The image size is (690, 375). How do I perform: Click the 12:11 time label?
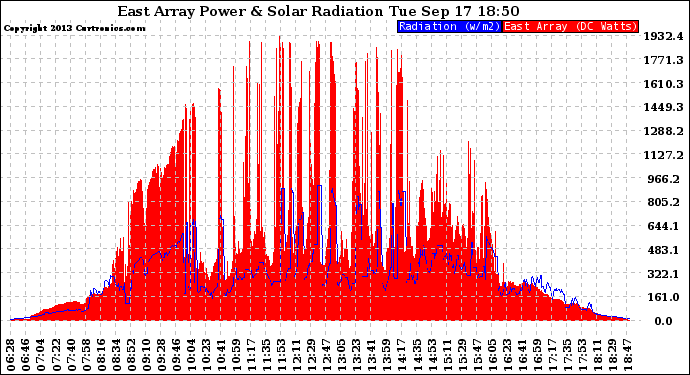pos(297,354)
